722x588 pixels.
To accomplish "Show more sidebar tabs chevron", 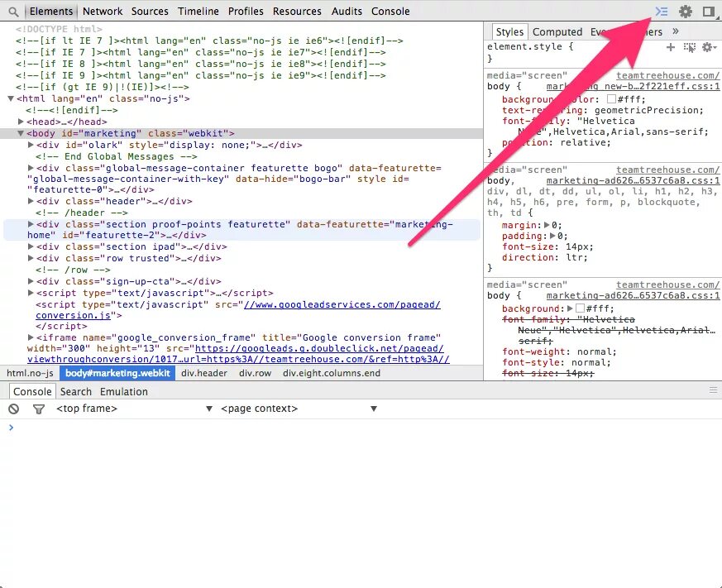I will click(676, 31).
